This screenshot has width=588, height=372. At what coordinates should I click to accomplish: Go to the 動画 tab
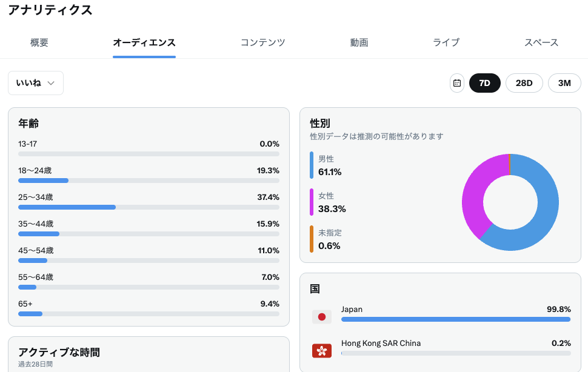[359, 42]
